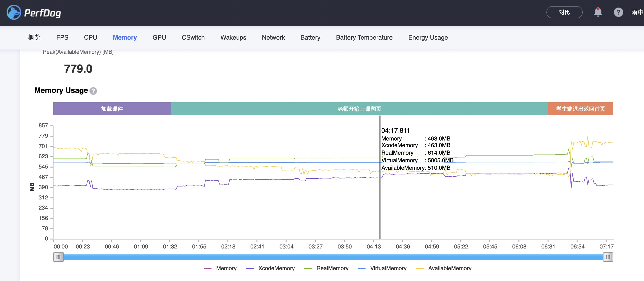Open the Battery Temperature tab
This screenshot has width=644, height=281.
(x=364, y=37)
